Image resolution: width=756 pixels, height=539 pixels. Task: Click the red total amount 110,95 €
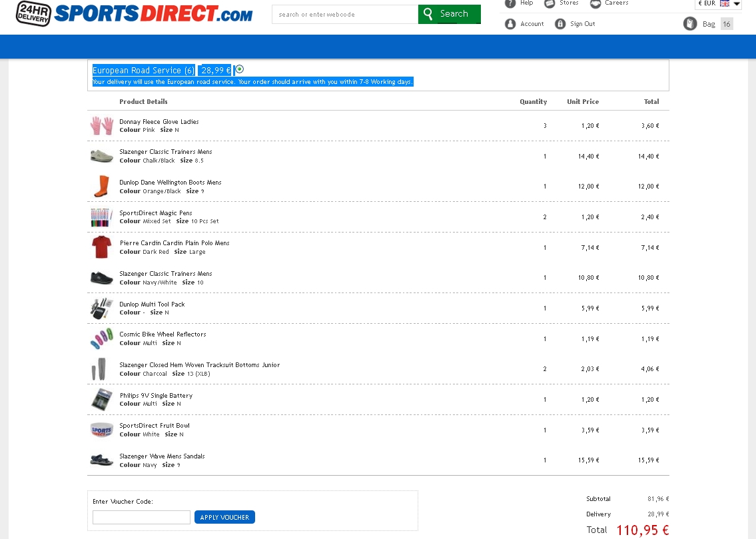click(x=643, y=530)
